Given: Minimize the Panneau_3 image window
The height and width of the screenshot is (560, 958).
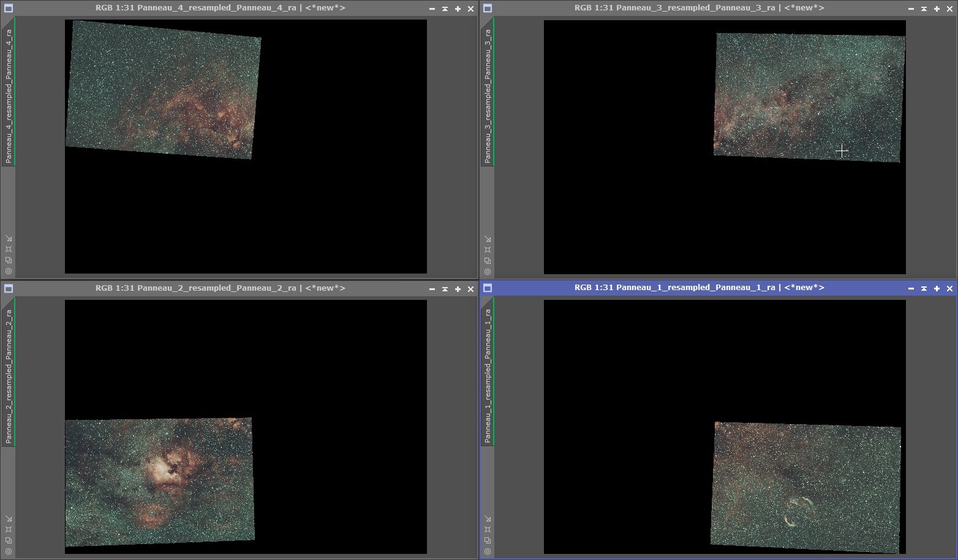Looking at the screenshot, I should [x=911, y=9].
